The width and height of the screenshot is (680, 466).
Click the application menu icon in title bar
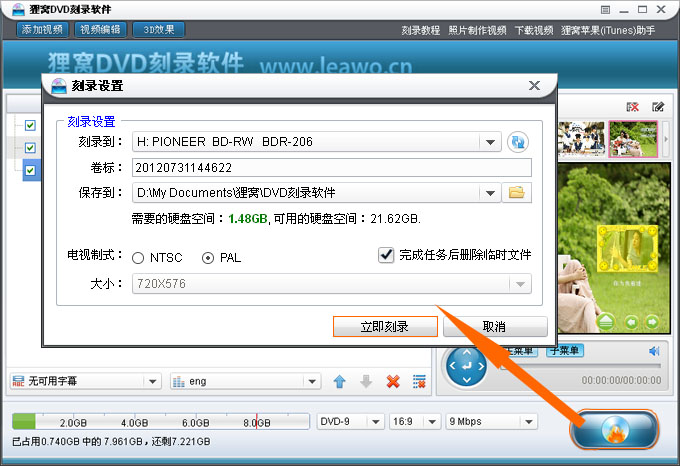pos(606,10)
